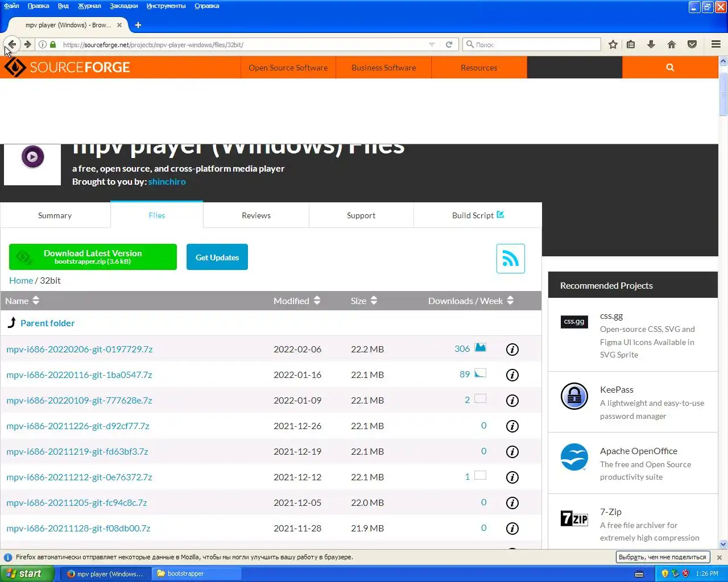Switch to the Summary tab
The image size is (728, 582).
pyautogui.click(x=55, y=215)
